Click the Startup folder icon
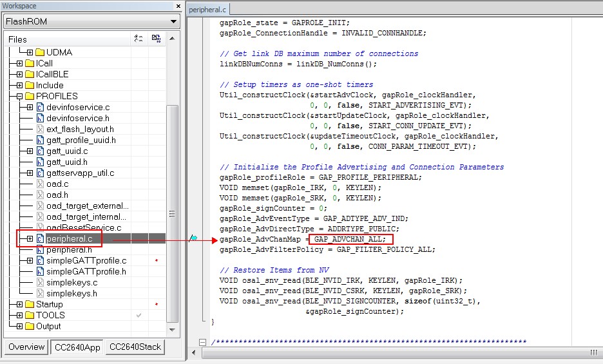 30,305
